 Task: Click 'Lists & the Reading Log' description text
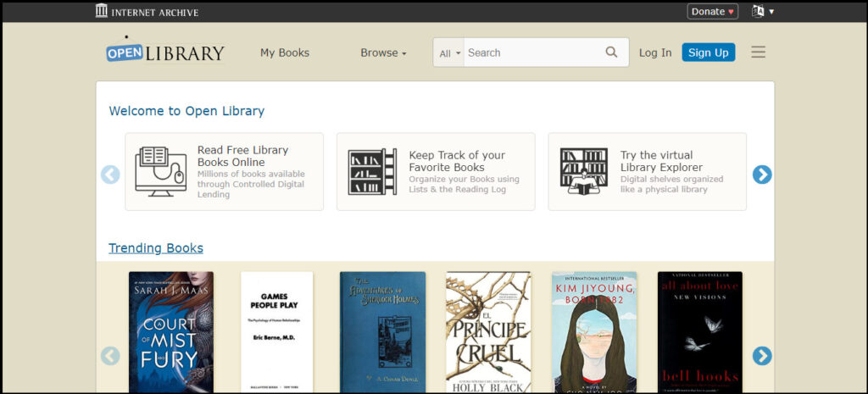[457, 189]
